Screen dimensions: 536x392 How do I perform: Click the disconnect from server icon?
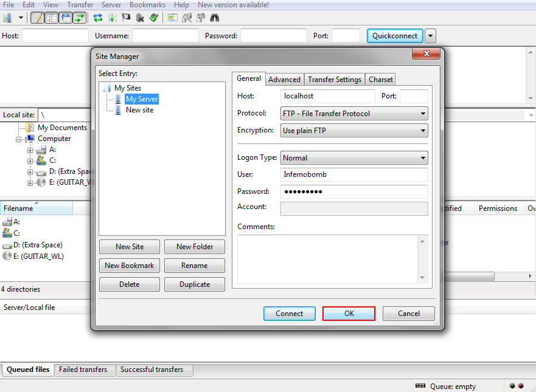point(140,18)
